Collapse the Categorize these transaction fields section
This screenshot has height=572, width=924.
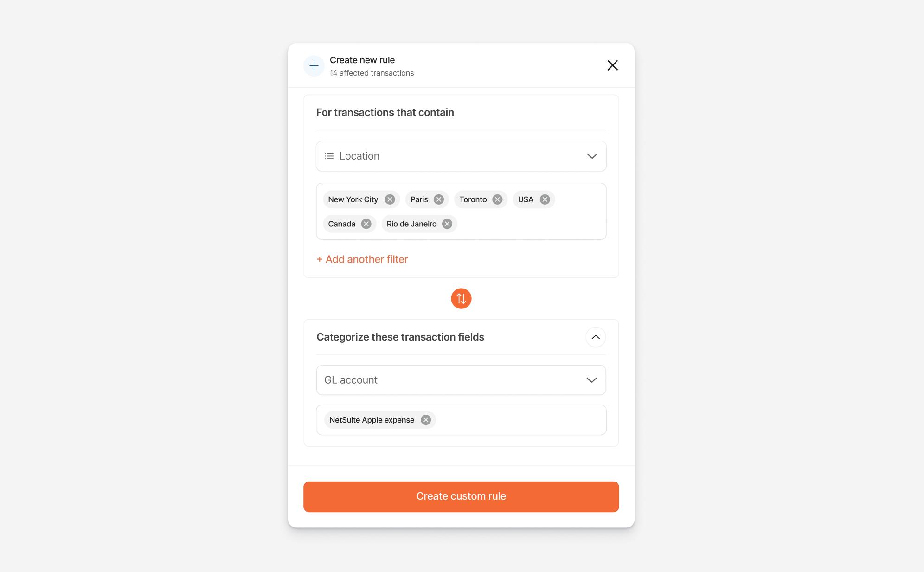click(596, 337)
